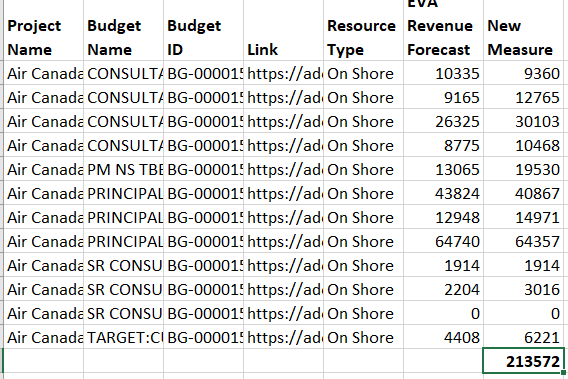
Task: Select Budget ID cell in the 2204 row
Action: (x=204, y=289)
